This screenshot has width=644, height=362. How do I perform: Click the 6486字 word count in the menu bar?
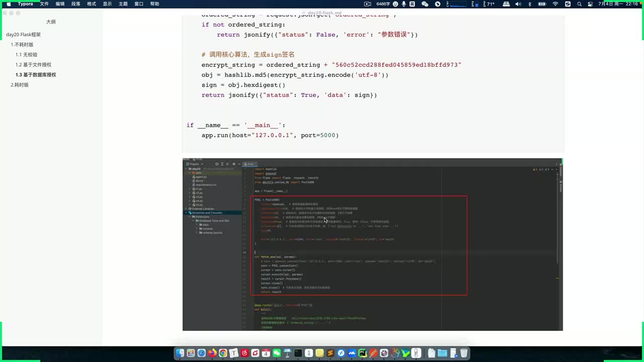coord(383,4)
